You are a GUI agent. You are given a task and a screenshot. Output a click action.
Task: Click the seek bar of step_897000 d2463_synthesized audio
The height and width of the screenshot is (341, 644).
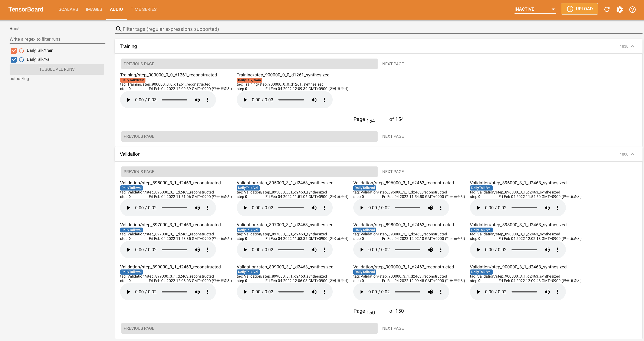click(x=291, y=250)
